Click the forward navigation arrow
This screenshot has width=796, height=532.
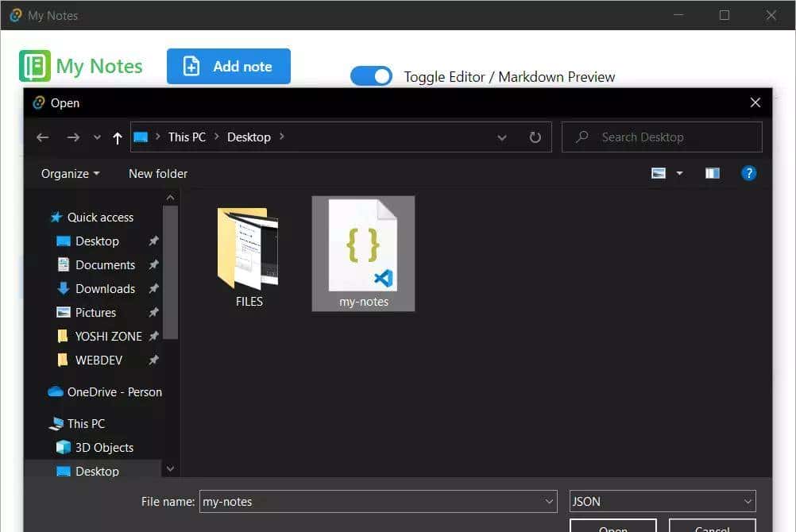(x=73, y=137)
